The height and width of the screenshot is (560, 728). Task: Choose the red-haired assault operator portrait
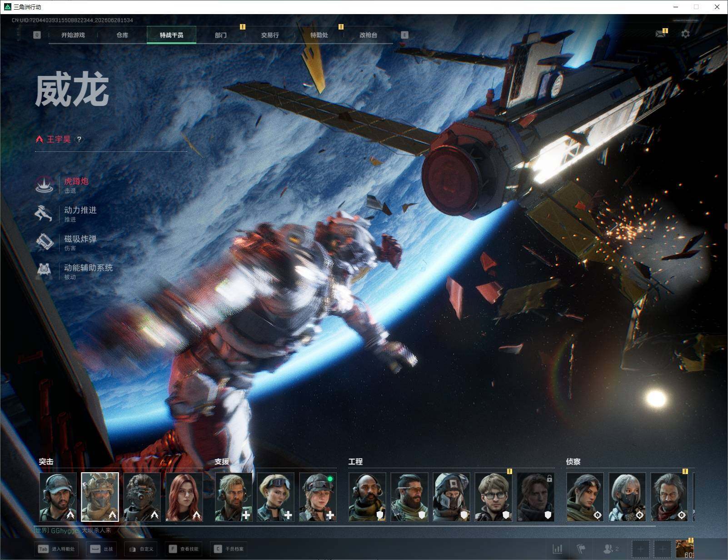[184, 497]
